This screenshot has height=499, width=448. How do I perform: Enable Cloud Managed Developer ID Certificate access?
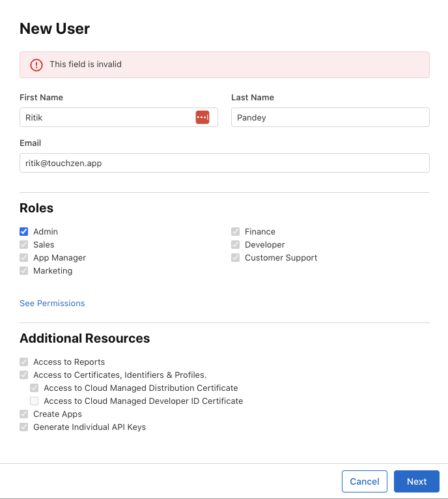[35, 401]
